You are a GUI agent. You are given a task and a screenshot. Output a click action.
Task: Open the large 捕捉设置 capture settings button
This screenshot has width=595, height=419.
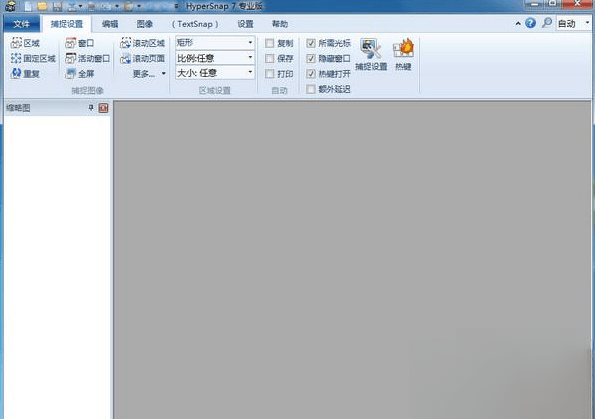pos(371,54)
